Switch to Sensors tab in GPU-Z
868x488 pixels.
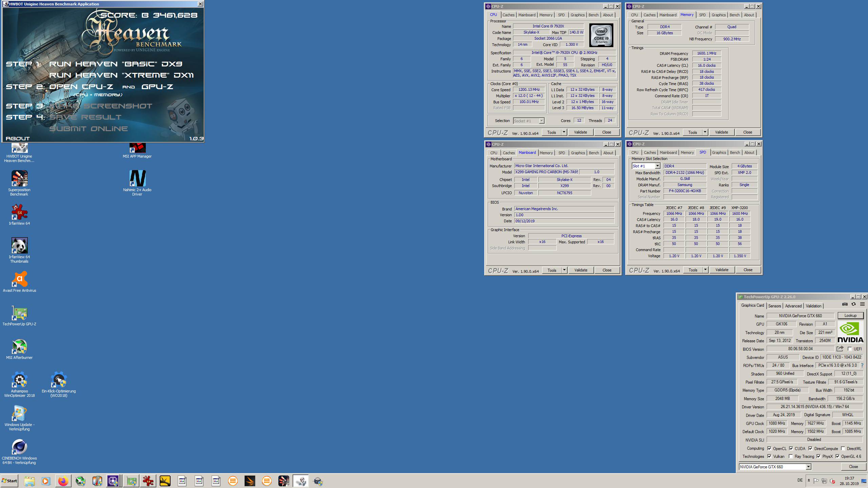click(774, 306)
